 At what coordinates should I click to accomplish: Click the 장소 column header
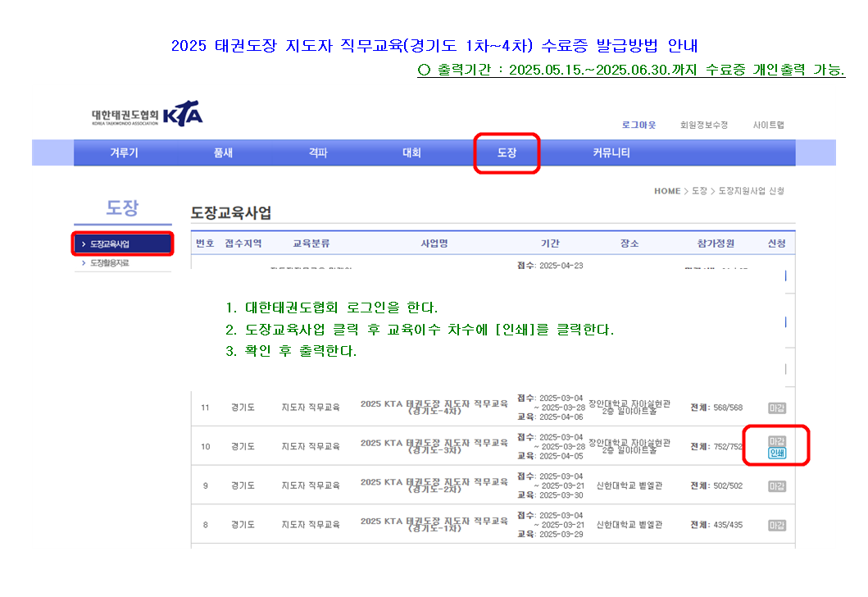coord(629,244)
